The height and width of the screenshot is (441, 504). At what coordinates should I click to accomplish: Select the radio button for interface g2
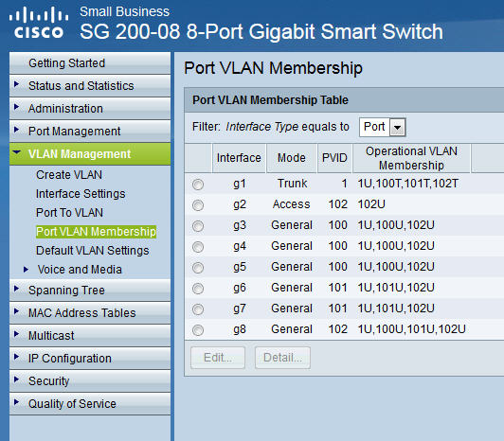[198, 205]
